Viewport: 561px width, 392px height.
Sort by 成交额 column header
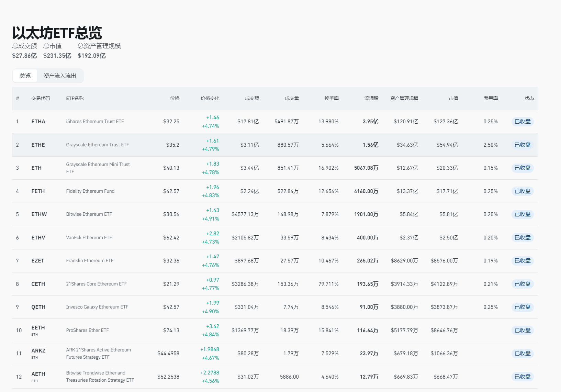click(x=252, y=98)
